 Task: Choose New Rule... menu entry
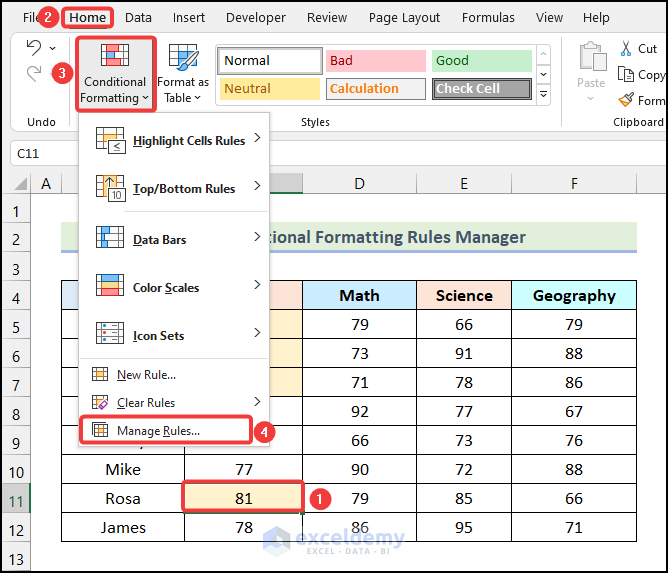[174, 374]
